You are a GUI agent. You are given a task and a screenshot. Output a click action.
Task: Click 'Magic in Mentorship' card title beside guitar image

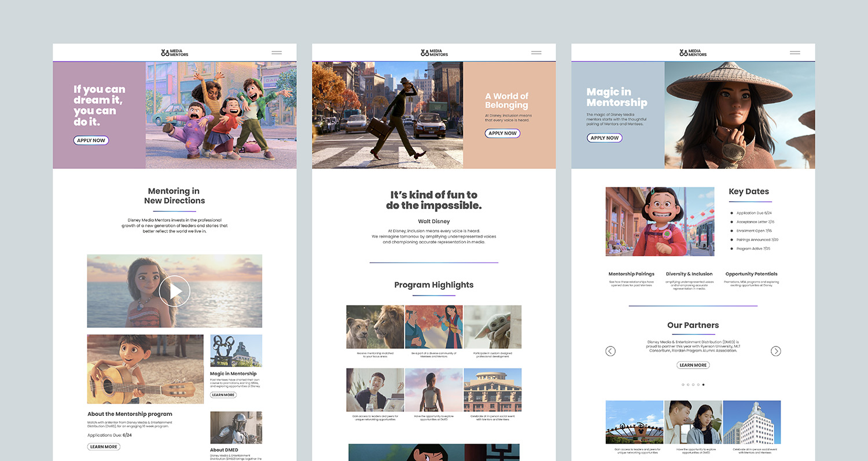click(x=233, y=374)
